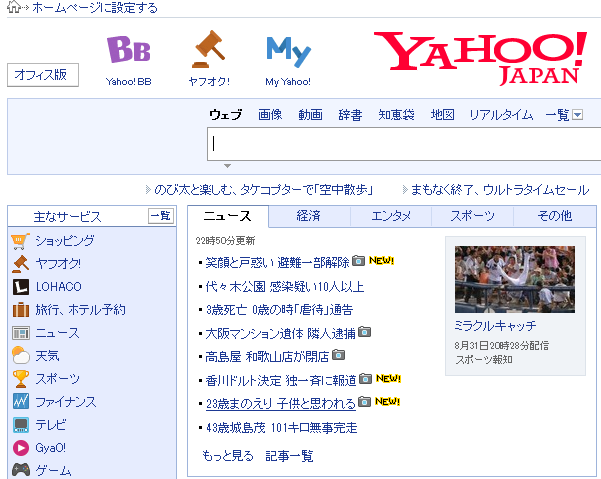Click the 記事一覧 link
Viewport: 601px width, 479px height.
pos(289,456)
